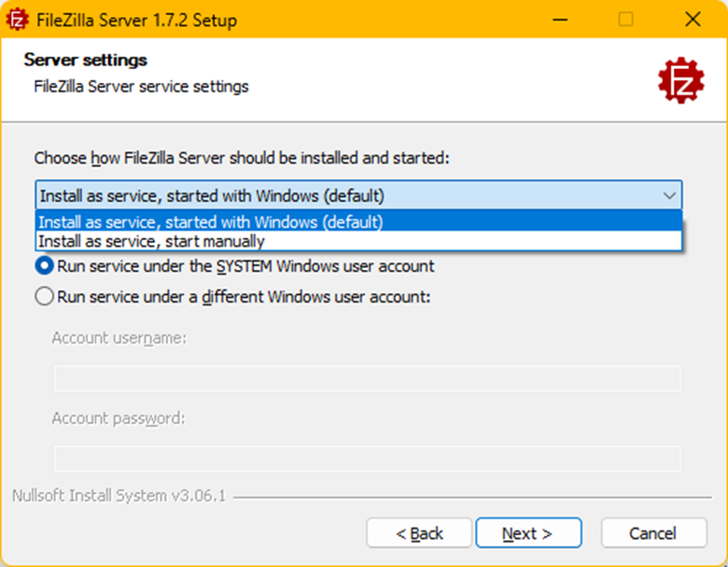Choose 'Install as service, start manually' option
The width and height of the screenshot is (728, 567).
(x=359, y=241)
